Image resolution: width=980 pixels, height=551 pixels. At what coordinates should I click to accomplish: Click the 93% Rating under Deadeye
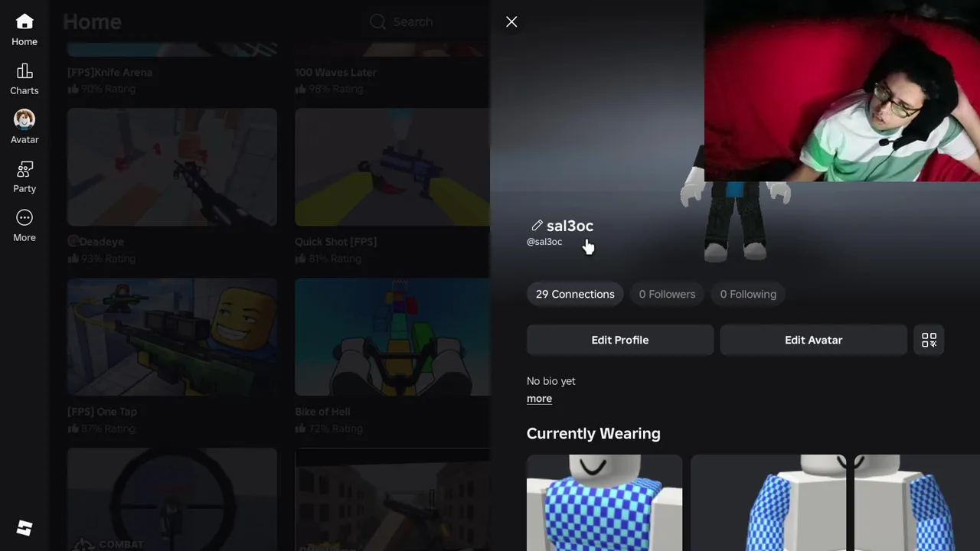(x=101, y=259)
